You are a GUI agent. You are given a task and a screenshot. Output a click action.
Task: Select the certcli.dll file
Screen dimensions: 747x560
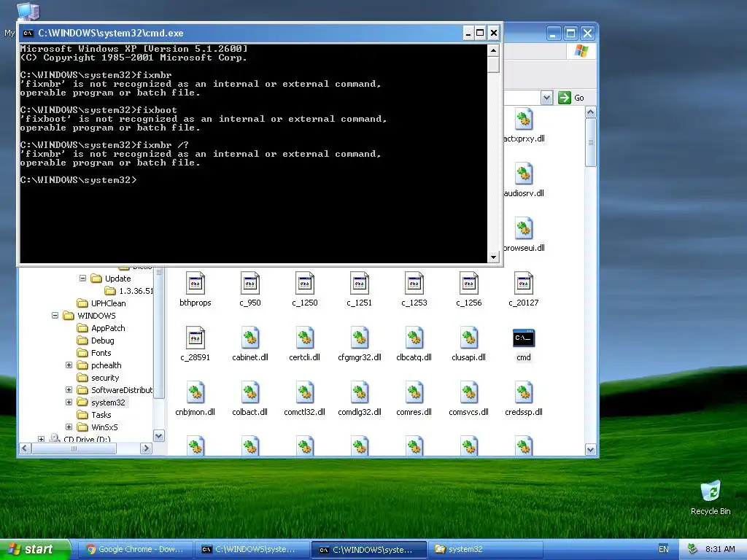pos(305,343)
